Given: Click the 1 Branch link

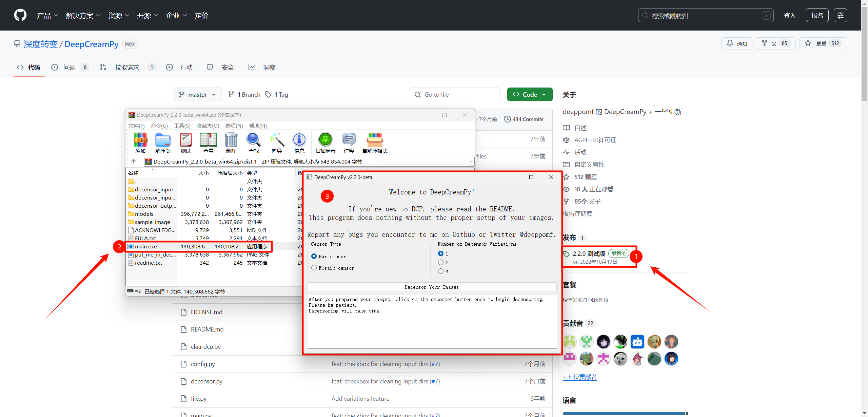Looking at the screenshot, I should [244, 95].
